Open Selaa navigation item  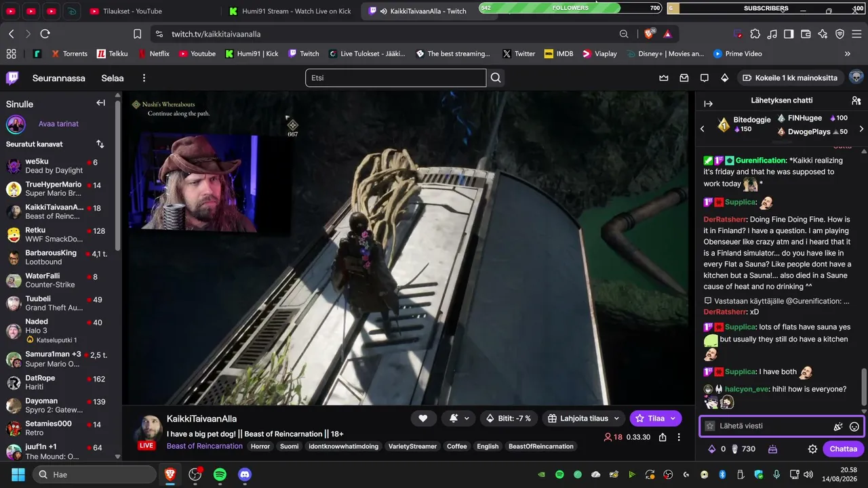[113, 78]
